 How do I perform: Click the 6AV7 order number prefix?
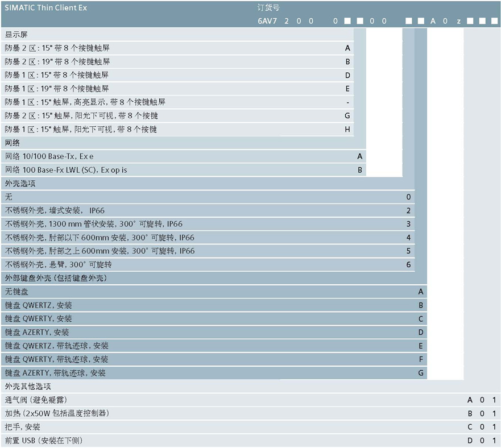[x=267, y=21]
